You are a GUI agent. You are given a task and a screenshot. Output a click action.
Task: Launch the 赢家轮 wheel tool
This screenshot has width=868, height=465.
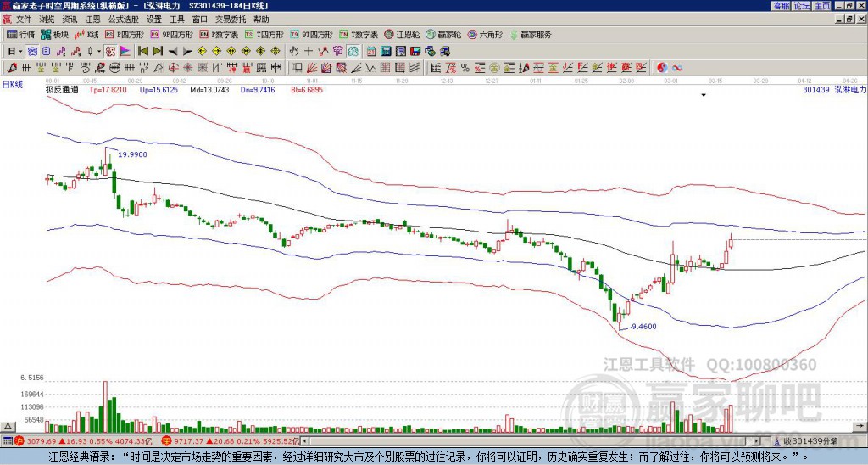(443, 34)
